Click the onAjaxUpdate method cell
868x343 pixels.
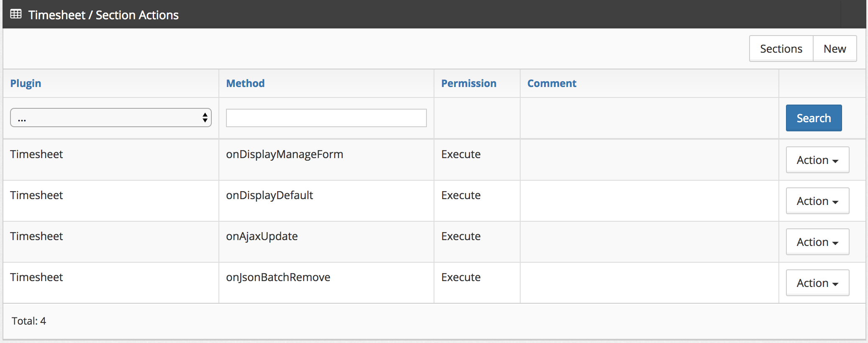(262, 236)
